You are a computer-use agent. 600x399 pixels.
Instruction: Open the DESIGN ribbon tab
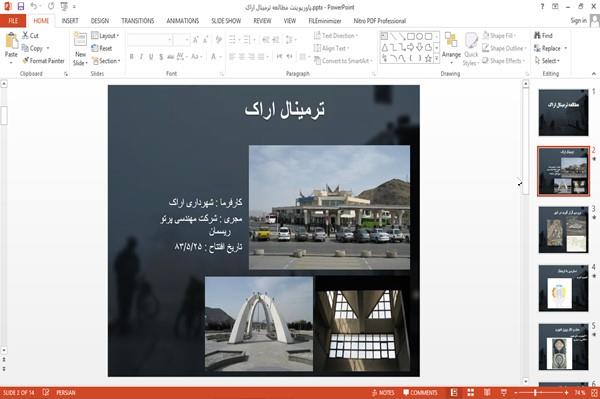pos(99,21)
